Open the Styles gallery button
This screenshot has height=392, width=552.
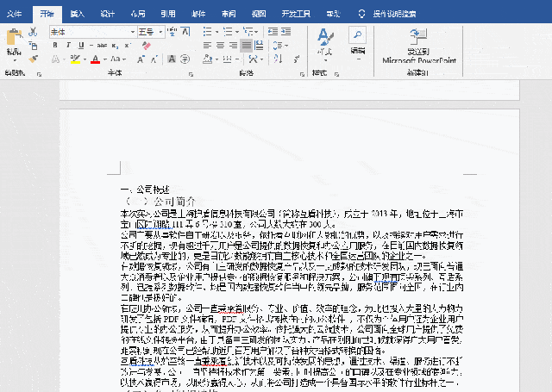point(324,45)
